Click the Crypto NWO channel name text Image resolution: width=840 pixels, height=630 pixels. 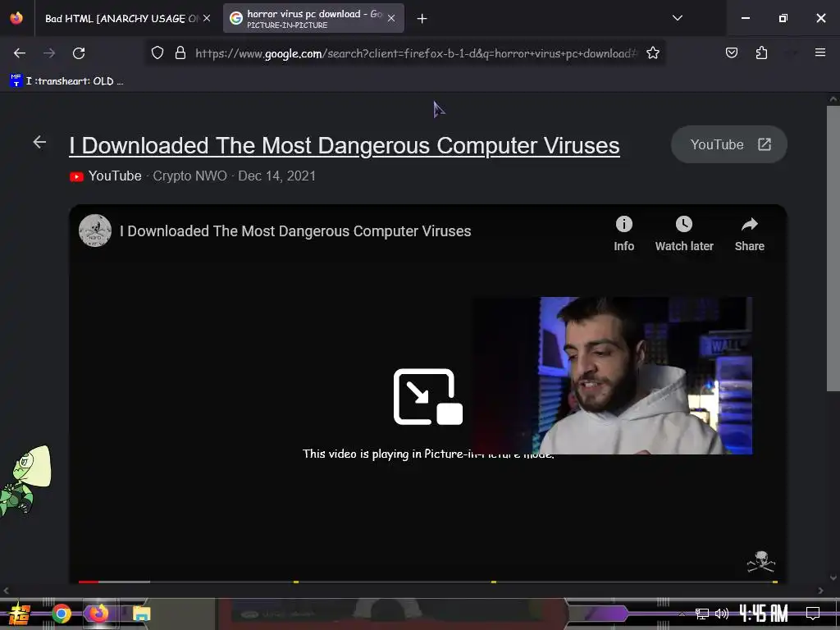click(189, 176)
